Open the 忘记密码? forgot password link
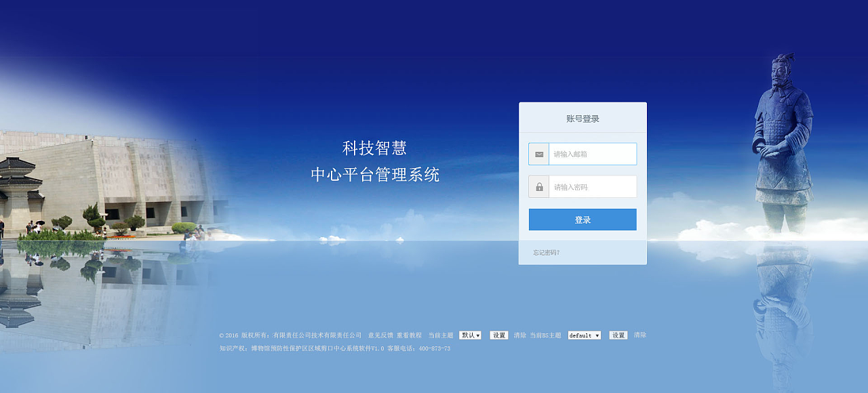868x393 pixels. (547, 253)
